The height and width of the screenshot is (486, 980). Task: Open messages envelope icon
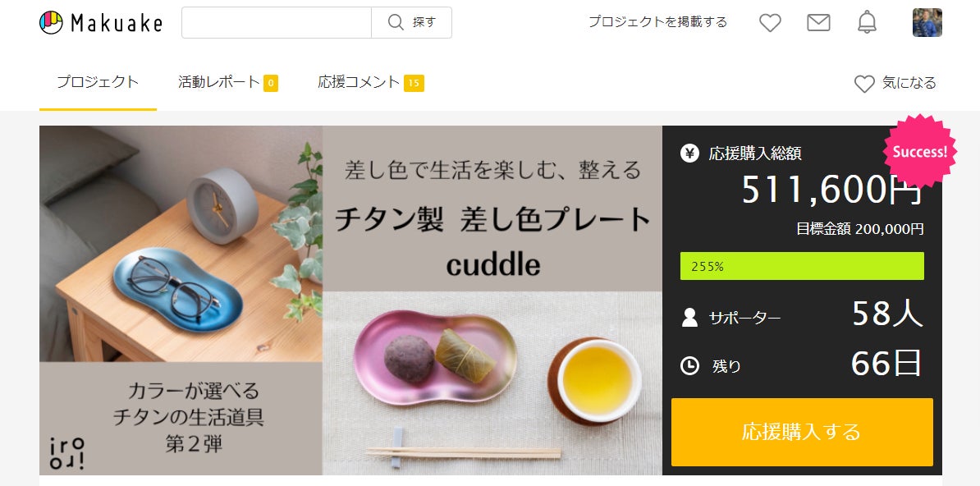(x=818, y=23)
